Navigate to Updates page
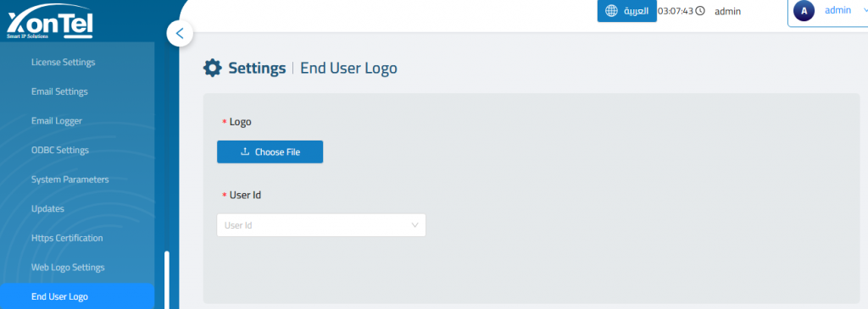The image size is (868, 309). 47,209
